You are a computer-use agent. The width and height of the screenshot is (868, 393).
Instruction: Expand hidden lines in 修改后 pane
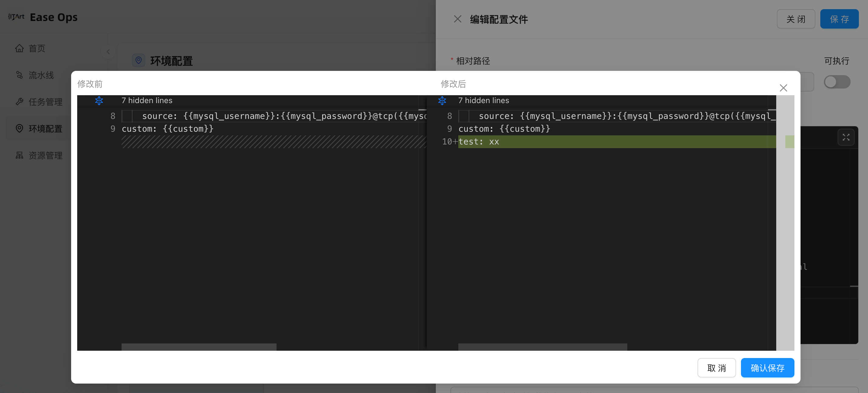point(442,100)
